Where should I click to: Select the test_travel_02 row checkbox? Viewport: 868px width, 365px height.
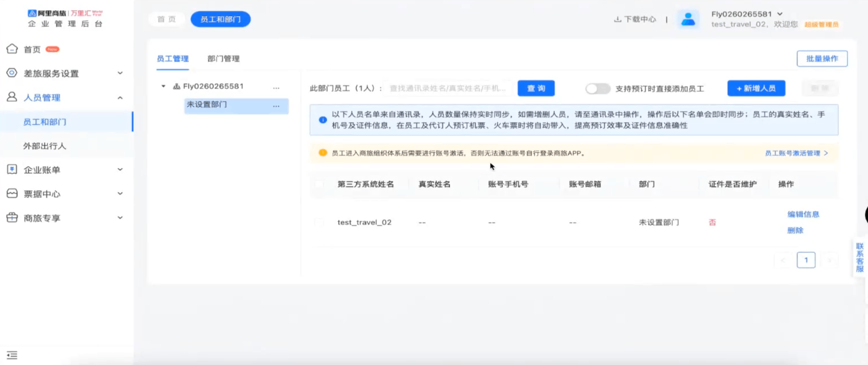[319, 222]
